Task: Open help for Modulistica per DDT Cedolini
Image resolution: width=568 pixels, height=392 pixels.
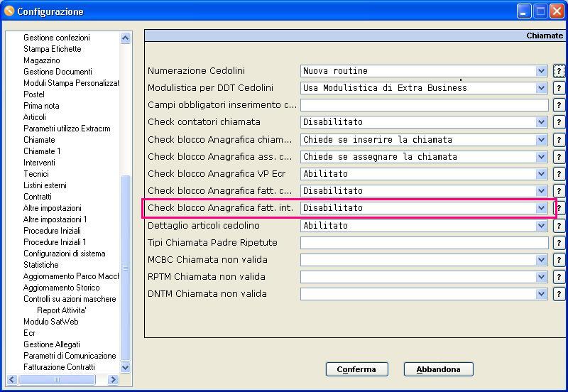Action: point(559,88)
